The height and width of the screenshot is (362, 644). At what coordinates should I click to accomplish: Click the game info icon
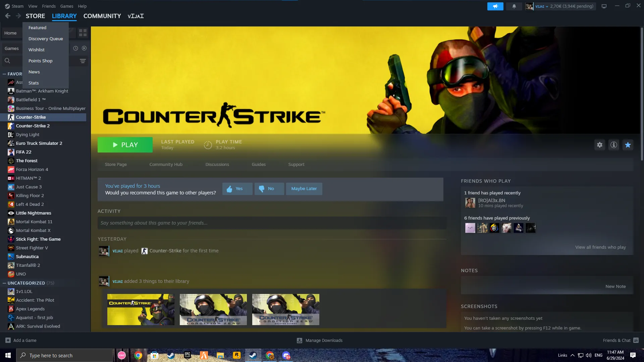613,145
